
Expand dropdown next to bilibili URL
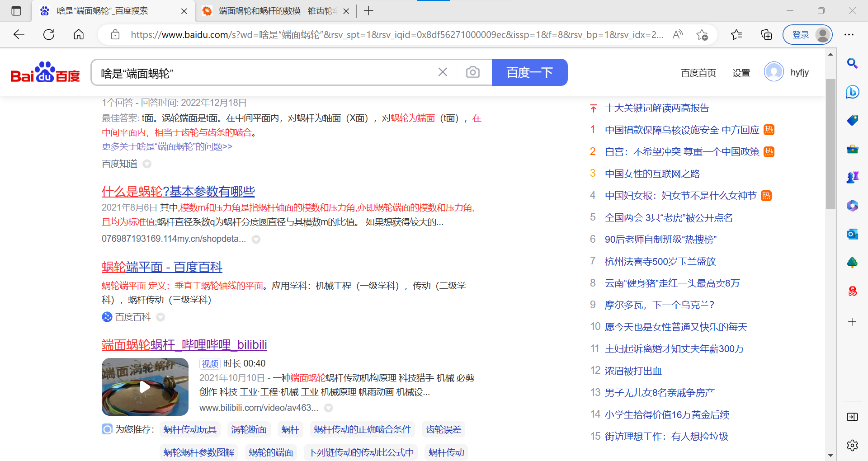329,408
